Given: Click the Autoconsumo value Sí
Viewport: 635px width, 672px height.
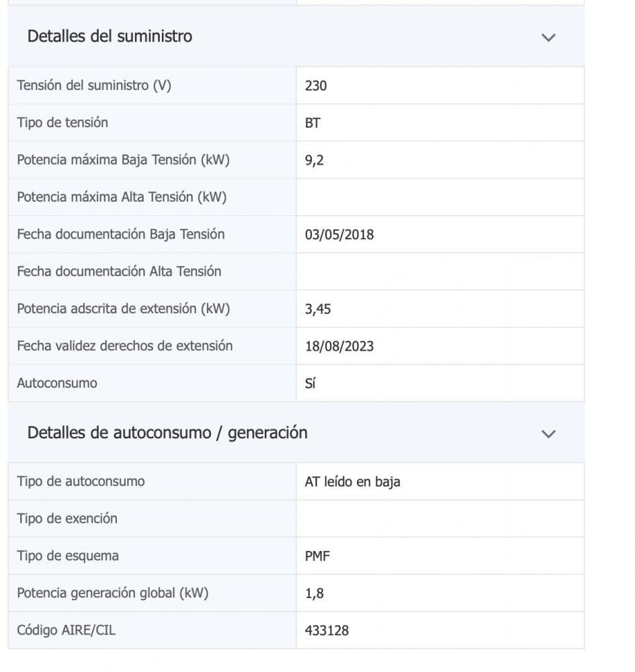Looking at the screenshot, I should click(x=310, y=384).
